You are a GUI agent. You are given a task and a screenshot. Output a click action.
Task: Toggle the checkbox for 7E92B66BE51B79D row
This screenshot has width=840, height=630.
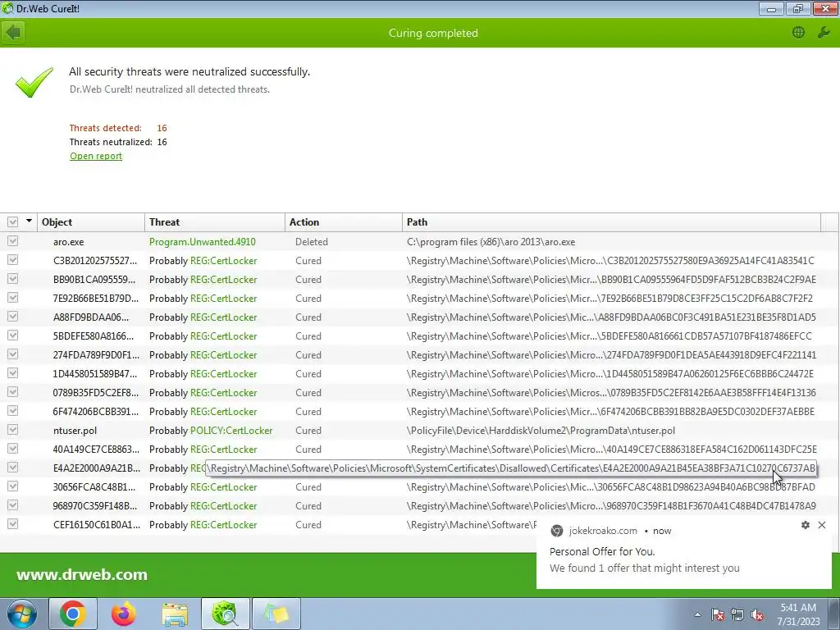coord(13,297)
